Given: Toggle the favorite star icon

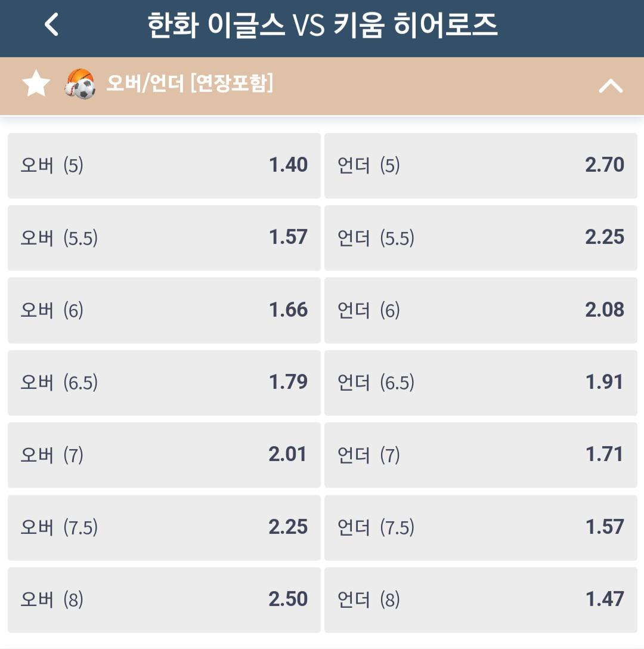Looking at the screenshot, I should (36, 83).
